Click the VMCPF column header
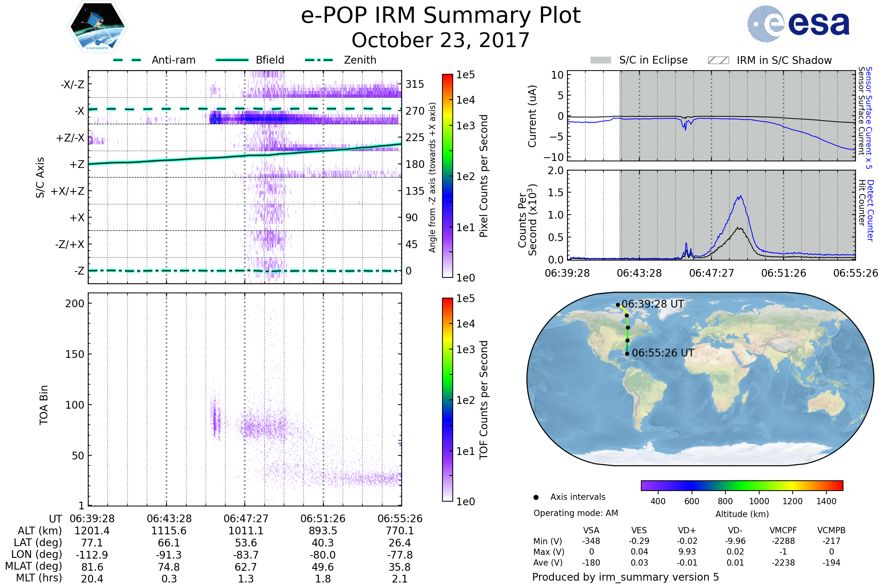The width and height of the screenshot is (882, 588). (x=783, y=530)
